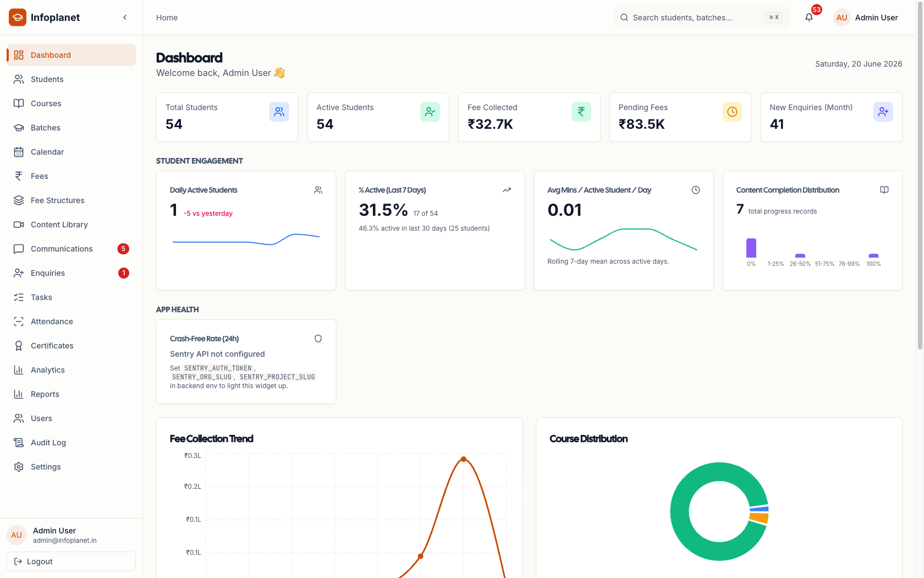Open the Dashboard menu item
The height and width of the screenshot is (578, 924).
tap(71, 55)
